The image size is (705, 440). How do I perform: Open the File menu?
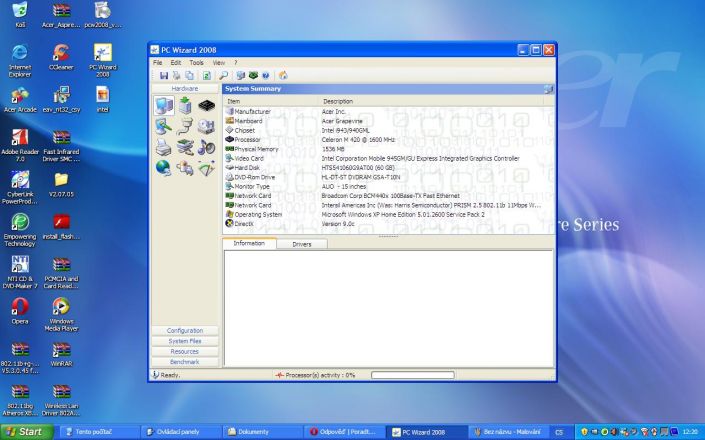pyautogui.click(x=157, y=62)
